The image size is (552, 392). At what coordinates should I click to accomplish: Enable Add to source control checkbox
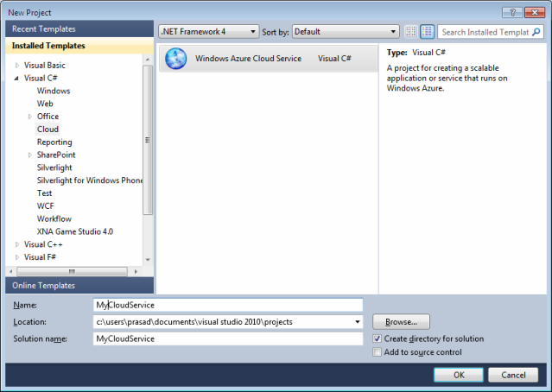point(377,352)
